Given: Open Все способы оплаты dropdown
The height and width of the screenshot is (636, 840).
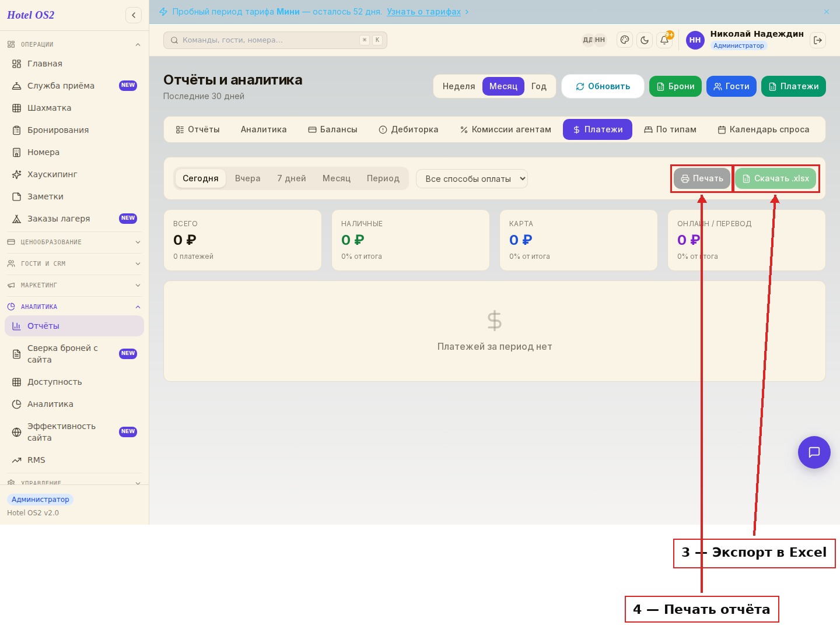Looking at the screenshot, I should click(x=472, y=179).
